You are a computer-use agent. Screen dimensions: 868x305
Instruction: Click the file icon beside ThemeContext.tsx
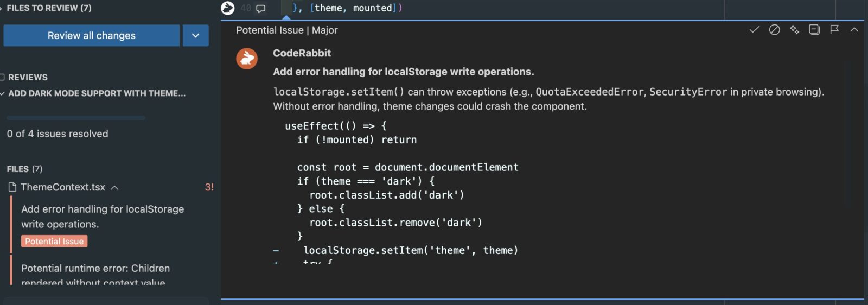(x=12, y=187)
